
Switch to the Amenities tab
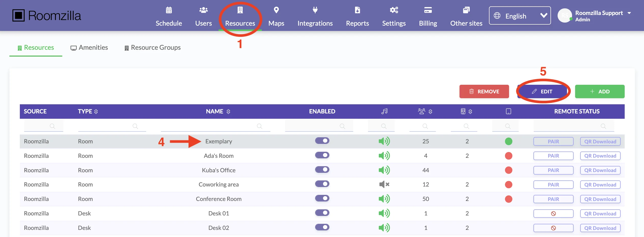pyautogui.click(x=89, y=48)
